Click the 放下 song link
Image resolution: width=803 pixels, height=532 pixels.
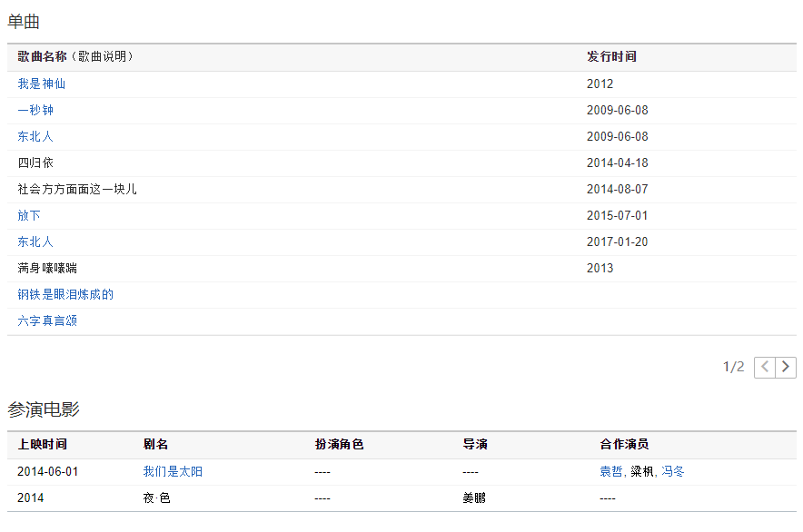coord(29,215)
